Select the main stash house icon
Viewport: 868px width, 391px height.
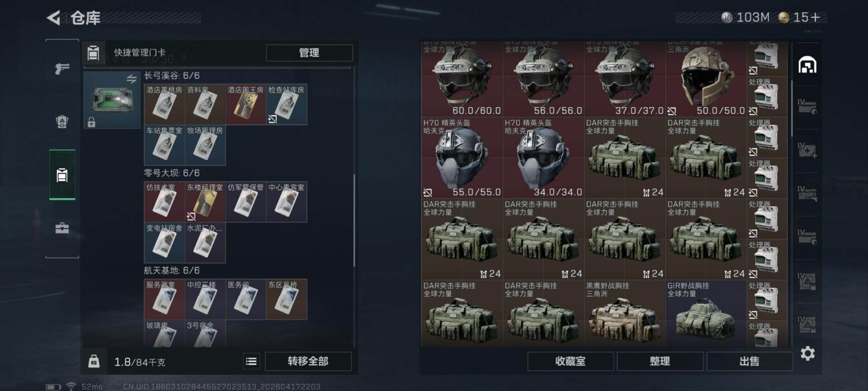(807, 65)
